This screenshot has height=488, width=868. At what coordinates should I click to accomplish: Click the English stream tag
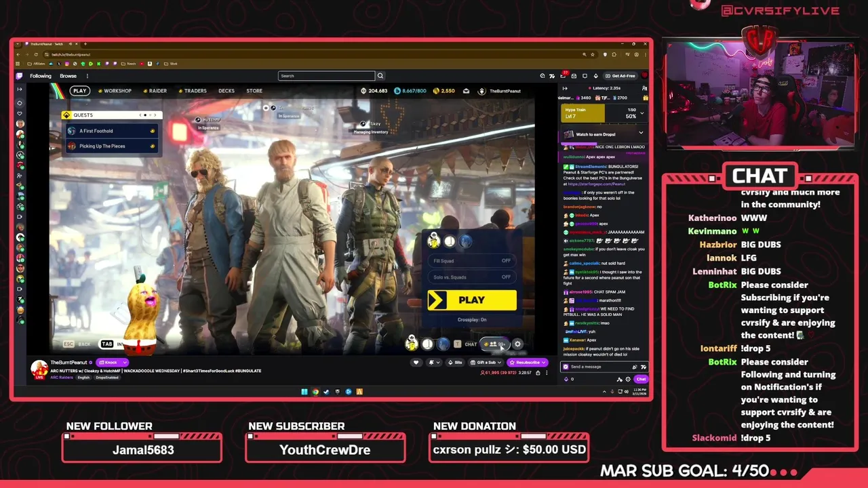click(x=83, y=378)
